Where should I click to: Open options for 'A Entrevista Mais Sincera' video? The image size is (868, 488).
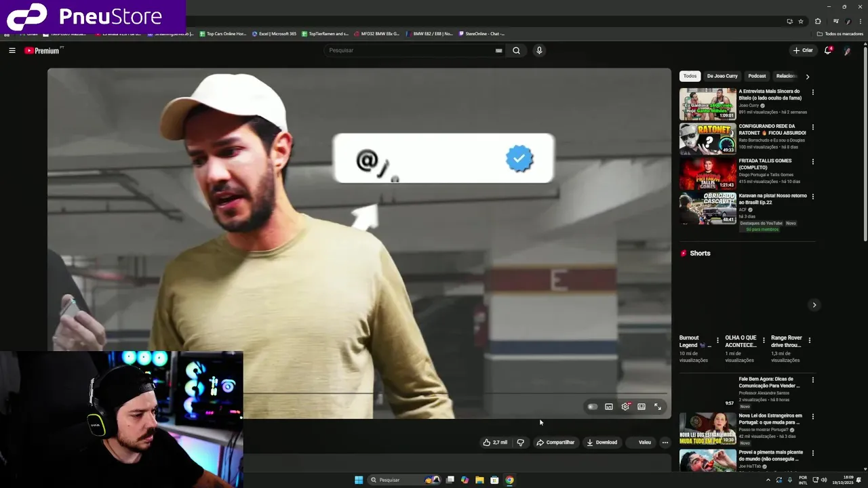[x=813, y=92]
